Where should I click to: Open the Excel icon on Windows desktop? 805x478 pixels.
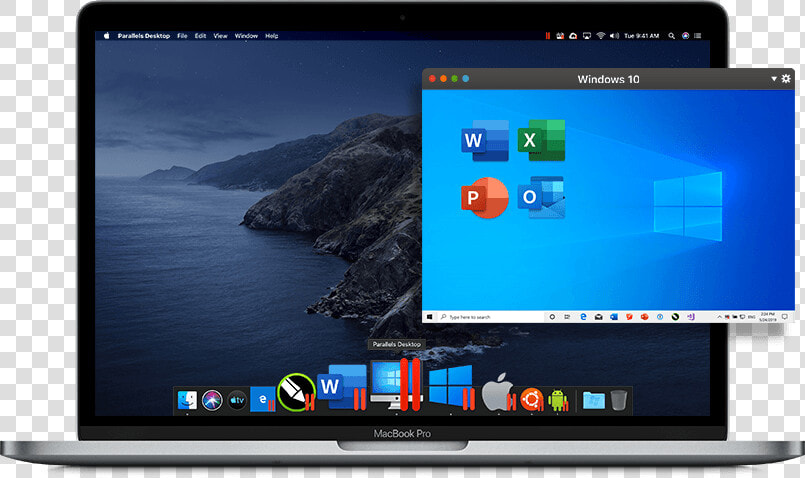pos(541,140)
